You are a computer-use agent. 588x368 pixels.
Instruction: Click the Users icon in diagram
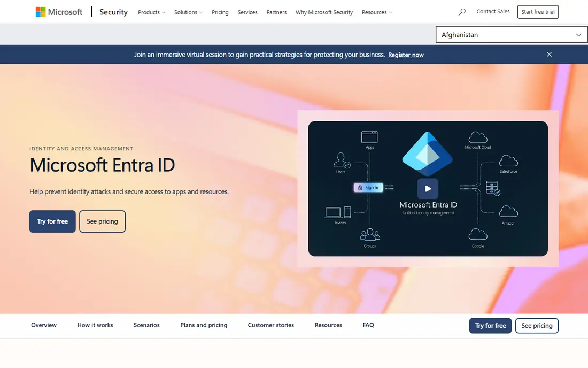pos(342,160)
